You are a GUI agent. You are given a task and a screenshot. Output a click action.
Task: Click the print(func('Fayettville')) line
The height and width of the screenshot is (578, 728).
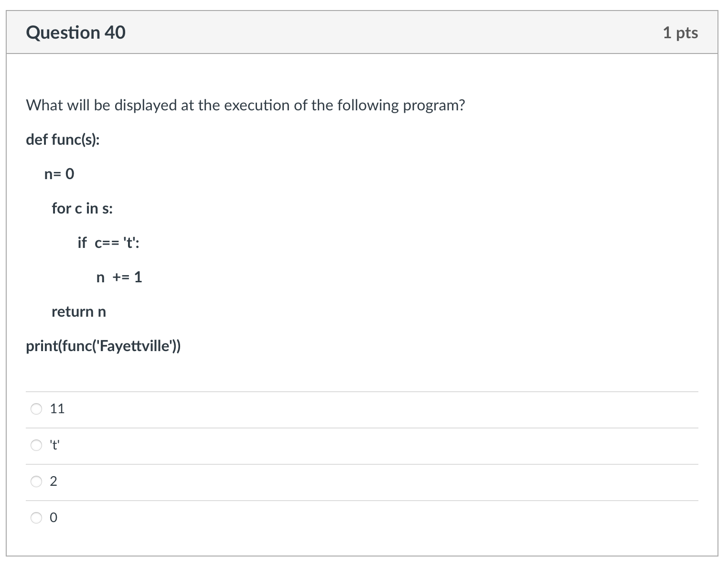[x=104, y=346]
